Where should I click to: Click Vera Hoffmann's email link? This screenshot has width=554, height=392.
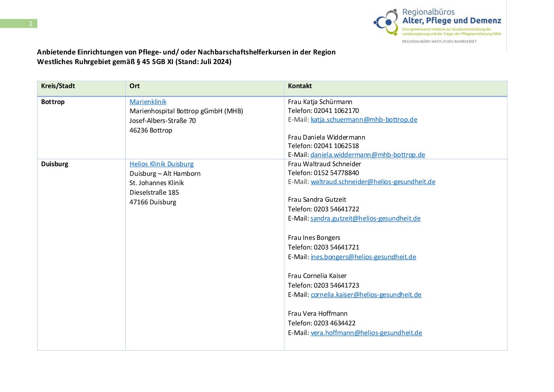point(366,333)
